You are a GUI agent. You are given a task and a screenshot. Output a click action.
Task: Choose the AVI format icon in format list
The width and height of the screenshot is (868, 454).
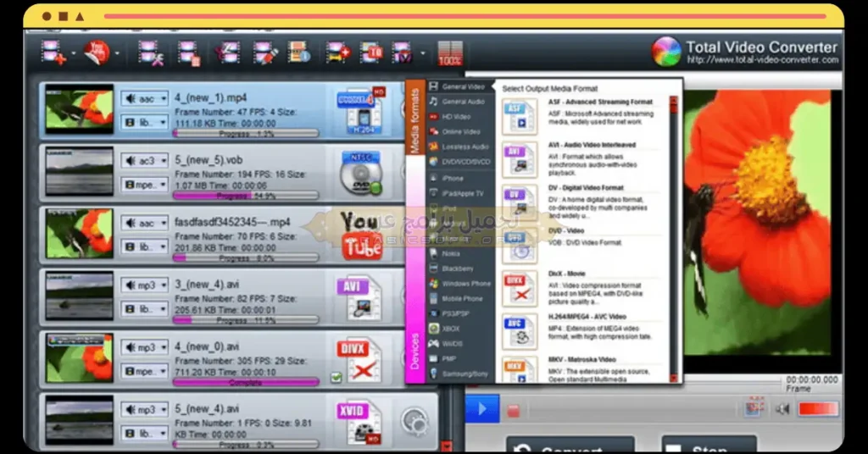(520, 159)
